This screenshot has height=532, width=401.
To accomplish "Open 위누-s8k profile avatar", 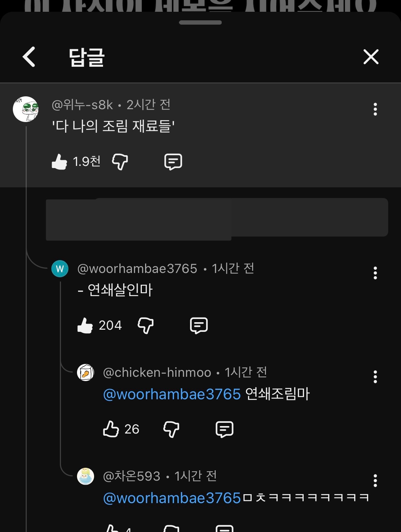I will (26, 109).
